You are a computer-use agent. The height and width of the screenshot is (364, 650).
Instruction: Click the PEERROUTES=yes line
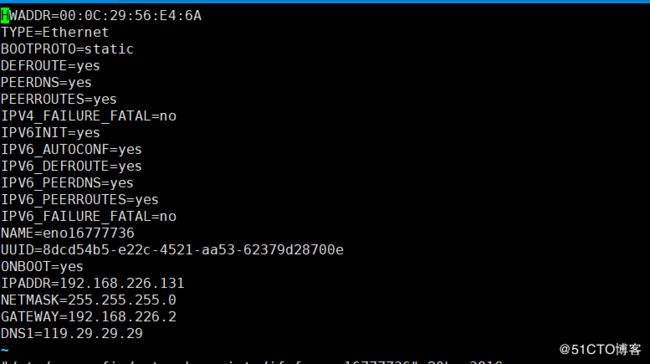[x=59, y=99]
